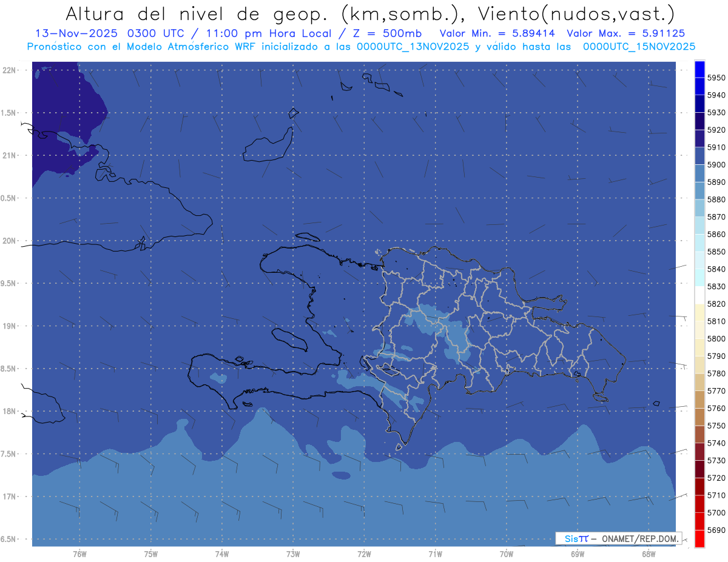Viewport: 728px width, 562px height.
Task: Click the "5800" colorbar label
Action: pyautogui.click(x=716, y=338)
